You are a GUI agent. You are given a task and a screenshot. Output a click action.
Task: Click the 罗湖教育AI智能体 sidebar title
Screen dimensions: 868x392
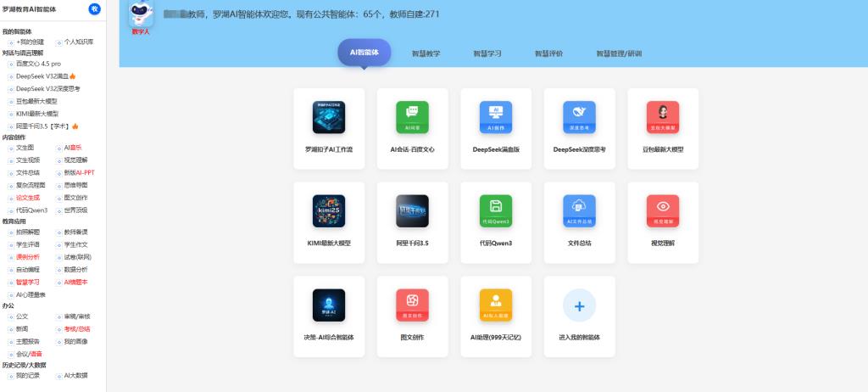30,9
